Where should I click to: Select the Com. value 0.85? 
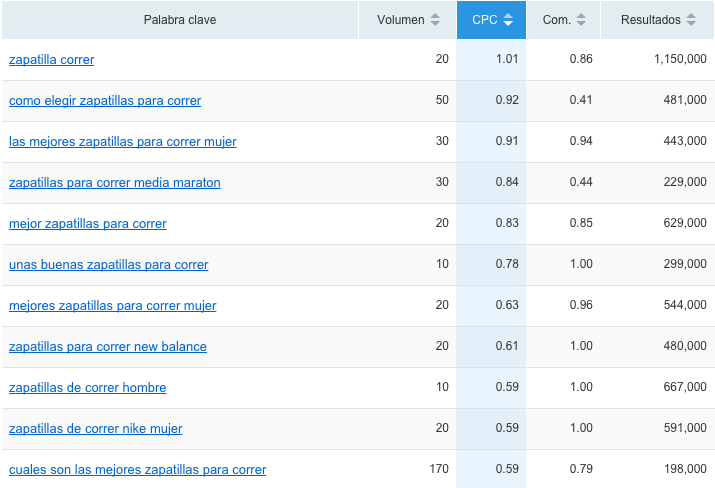[581, 223]
